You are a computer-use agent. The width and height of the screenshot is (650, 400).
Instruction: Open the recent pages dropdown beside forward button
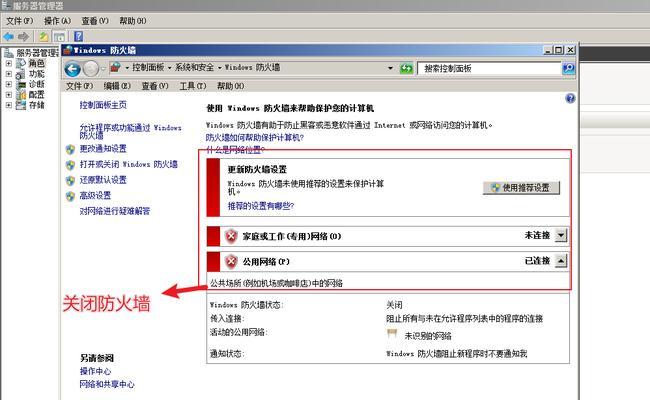103,68
